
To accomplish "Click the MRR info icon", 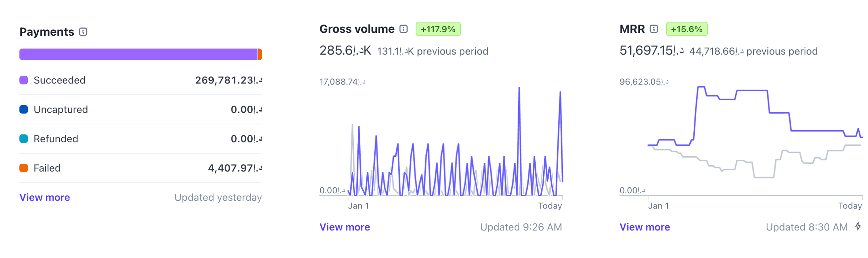I will click(x=654, y=29).
